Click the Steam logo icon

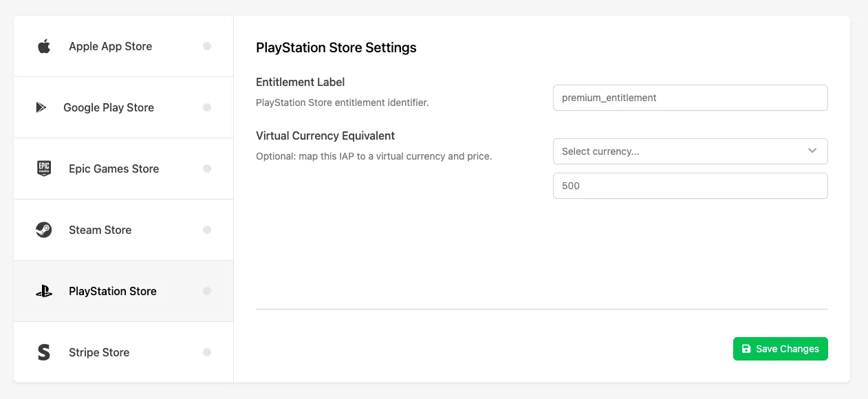(x=44, y=230)
